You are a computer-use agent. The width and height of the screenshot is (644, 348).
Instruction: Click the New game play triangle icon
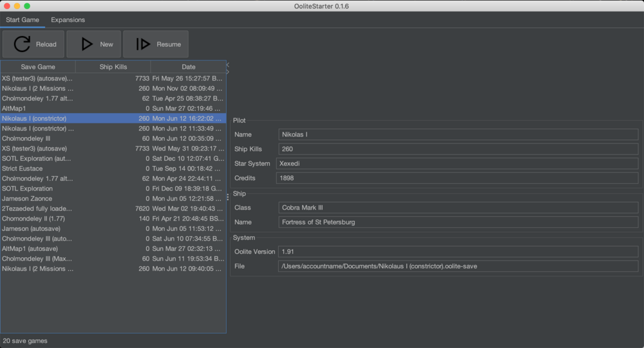(x=86, y=44)
